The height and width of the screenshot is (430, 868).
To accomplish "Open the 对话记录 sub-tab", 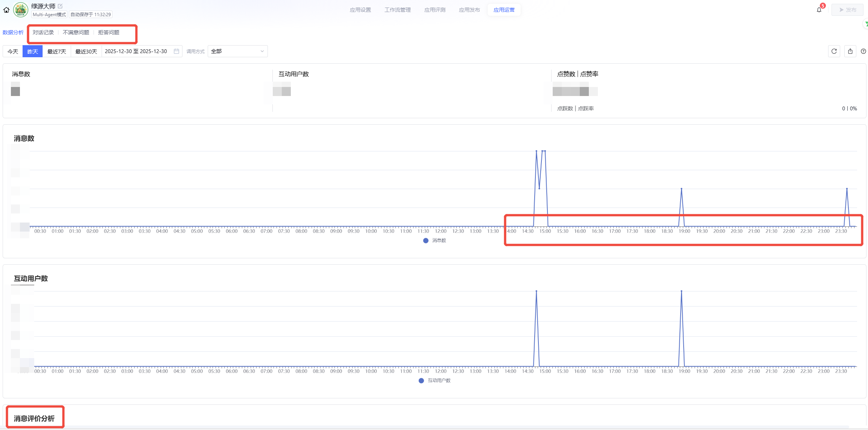I will [x=43, y=32].
